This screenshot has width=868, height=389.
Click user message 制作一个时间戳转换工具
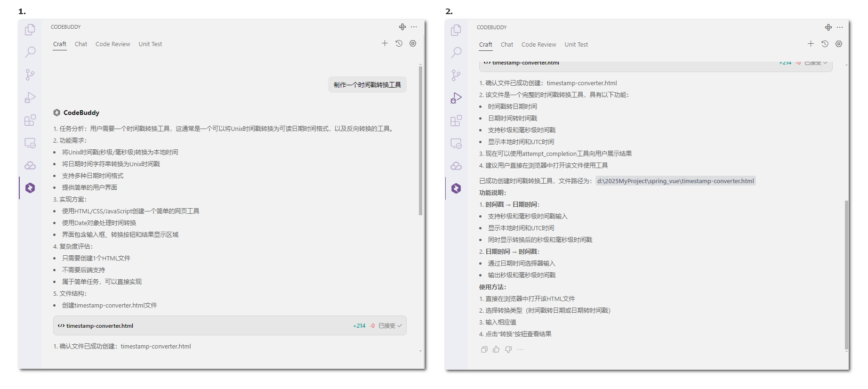(367, 85)
